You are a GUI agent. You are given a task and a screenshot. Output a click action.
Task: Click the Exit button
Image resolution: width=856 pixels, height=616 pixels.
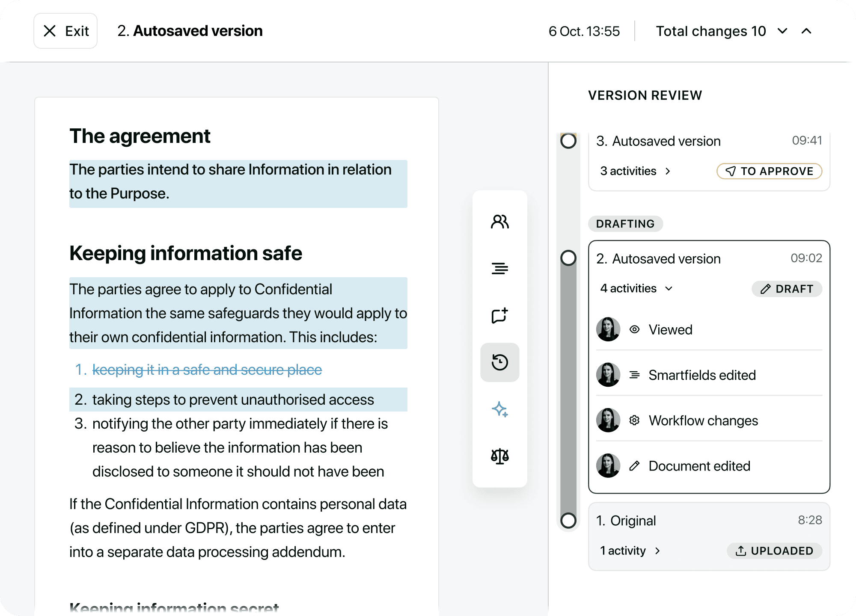pyautogui.click(x=65, y=31)
